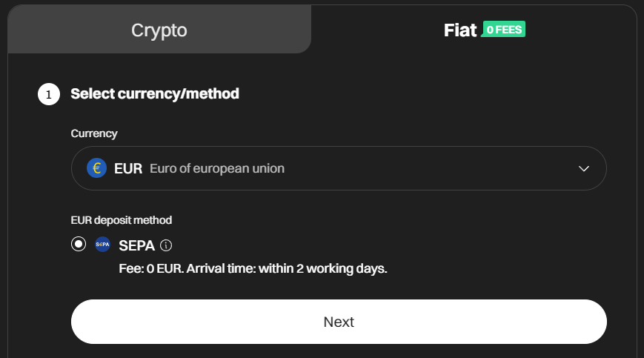
Task: Click the EUR deposit method label
Action: click(x=121, y=220)
